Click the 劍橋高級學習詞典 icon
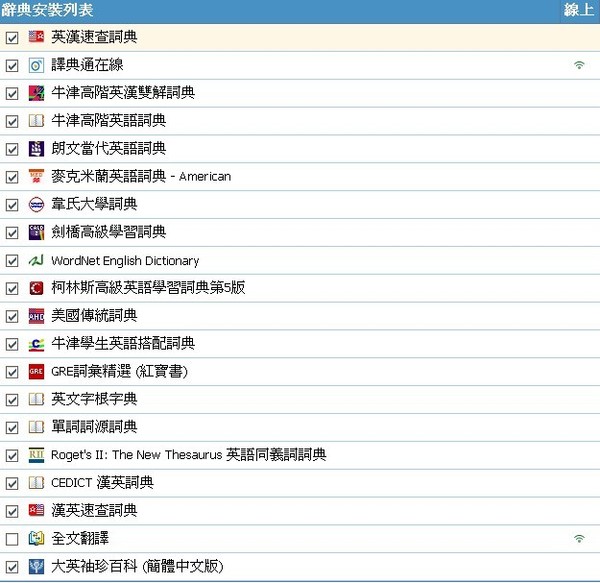The width and height of the screenshot is (600, 583). click(36, 232)
